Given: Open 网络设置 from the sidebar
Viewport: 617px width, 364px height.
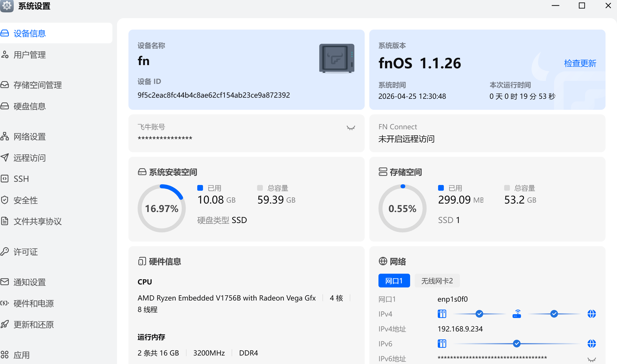Looking at the screenshot, I should [29, 137].
